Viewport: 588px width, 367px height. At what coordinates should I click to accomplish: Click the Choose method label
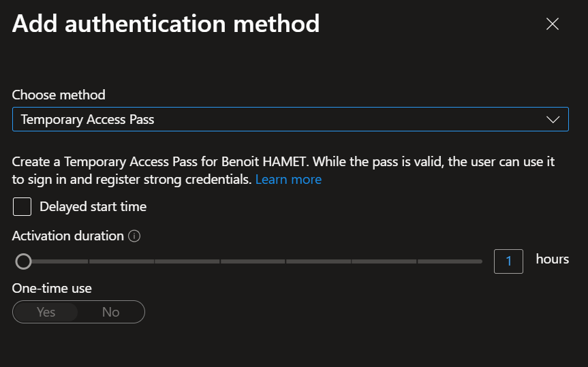(x=59, y=95)
